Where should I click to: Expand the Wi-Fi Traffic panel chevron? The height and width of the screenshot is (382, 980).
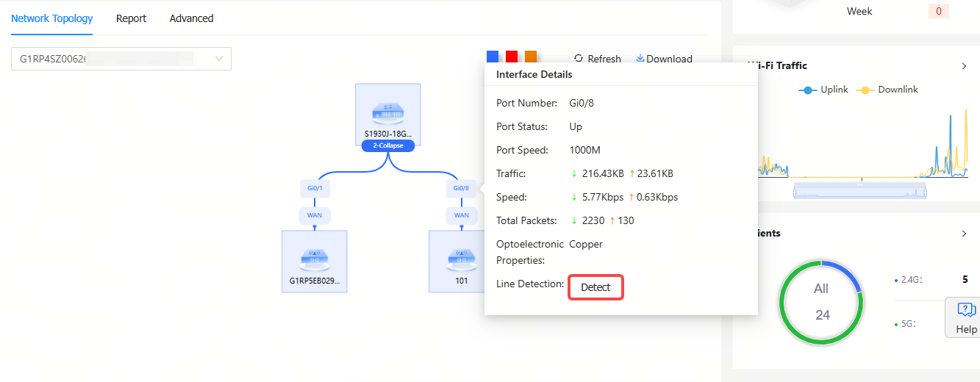click(x=964, y=66)
